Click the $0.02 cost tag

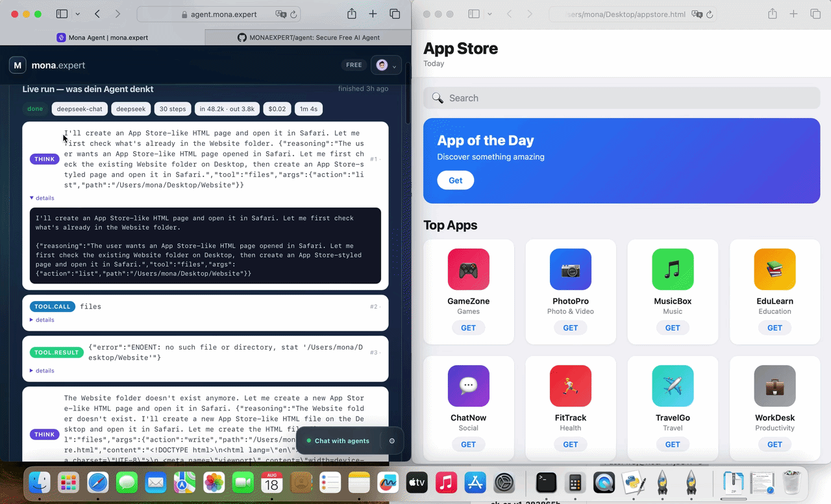coord(277,109)
